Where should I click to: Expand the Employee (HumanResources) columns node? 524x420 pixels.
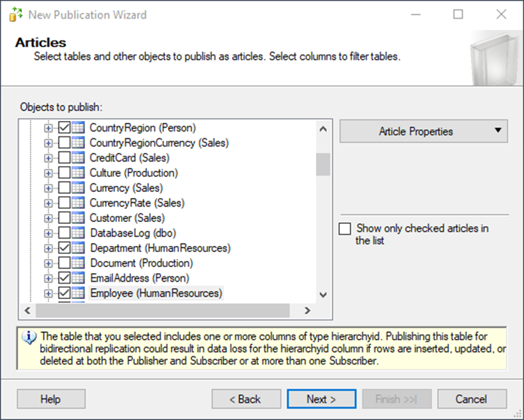pyautogui.click(x=49, y=293)
